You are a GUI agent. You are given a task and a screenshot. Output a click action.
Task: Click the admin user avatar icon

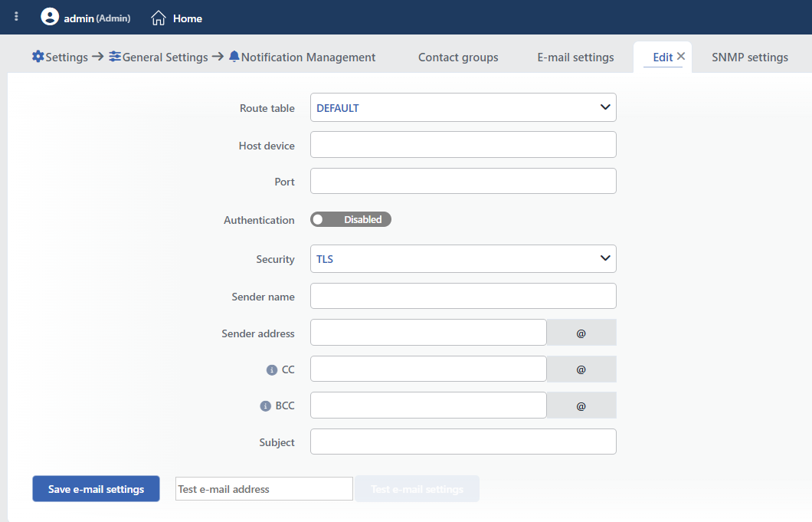[50, 17]
